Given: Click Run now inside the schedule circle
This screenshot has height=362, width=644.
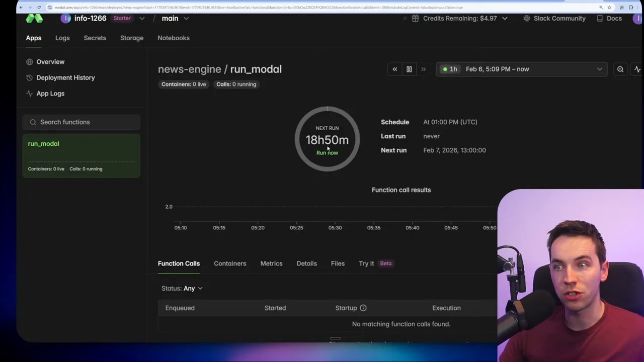Looking at the screenshot, I should point(327,152).
